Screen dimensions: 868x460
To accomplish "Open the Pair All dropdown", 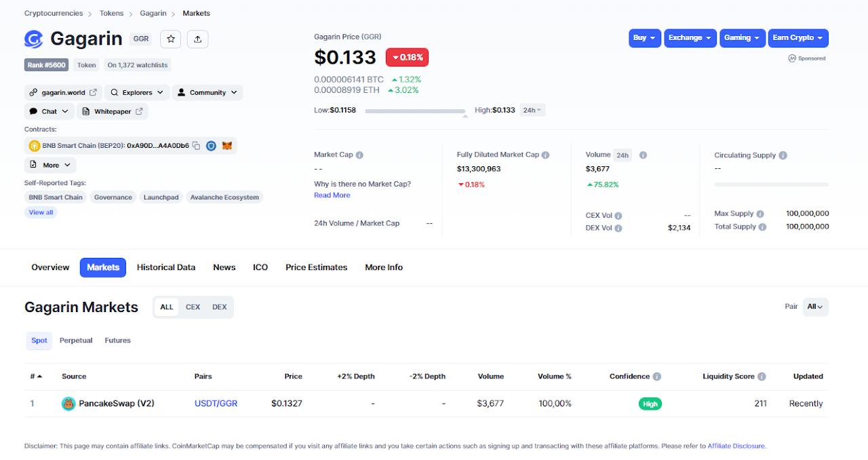I will tap(815, 307).
